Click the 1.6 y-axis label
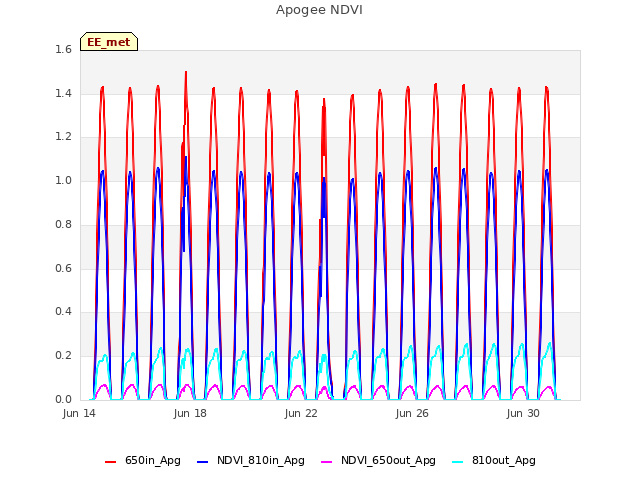This screenshot has height=480, width=640. click(x=63, y=49)
